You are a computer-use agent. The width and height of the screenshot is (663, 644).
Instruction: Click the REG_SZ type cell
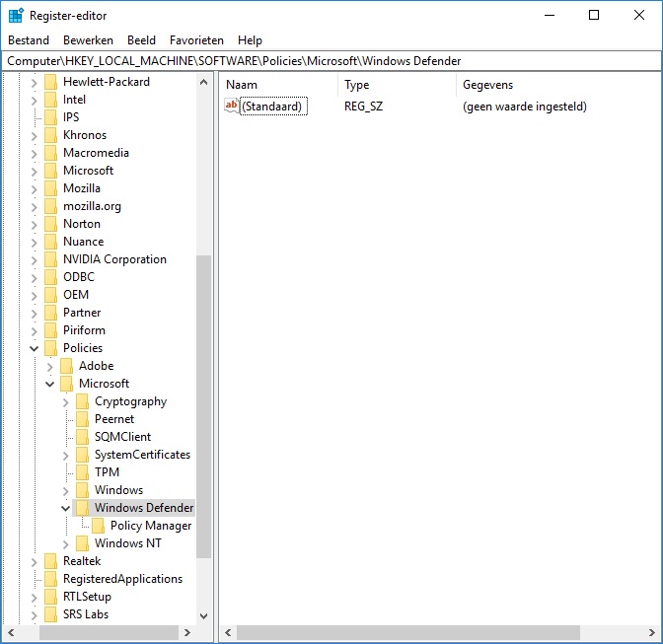click(364, 107)
